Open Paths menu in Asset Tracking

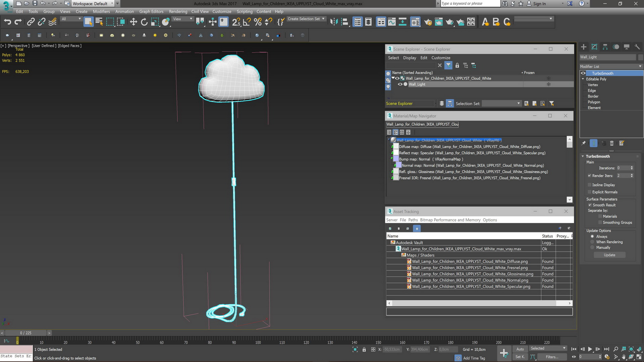[413, 220]
